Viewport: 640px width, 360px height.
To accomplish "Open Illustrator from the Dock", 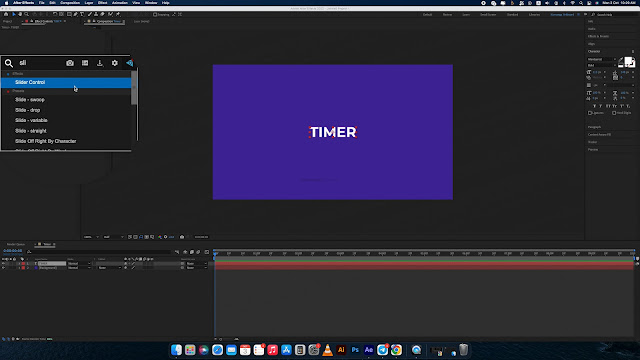I will coord(341,350).
